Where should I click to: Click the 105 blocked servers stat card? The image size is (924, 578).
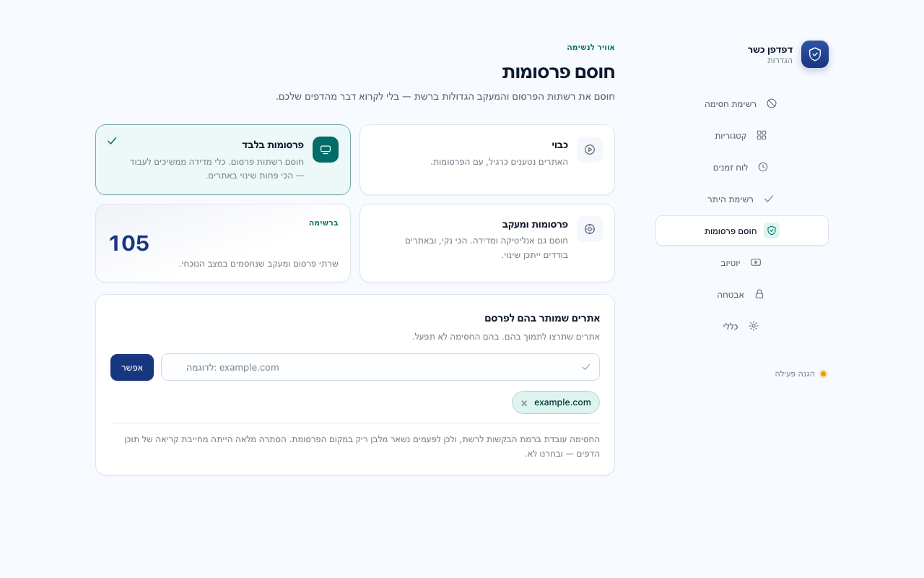tap(223, 243)
